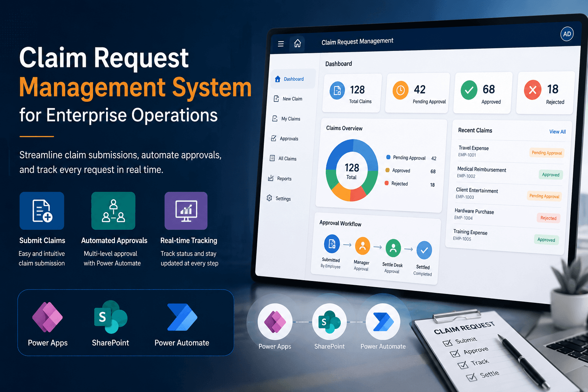Click the Submit Claims feature icon
This screenshot has height=392, width=588.
click(x=42, y=211)
